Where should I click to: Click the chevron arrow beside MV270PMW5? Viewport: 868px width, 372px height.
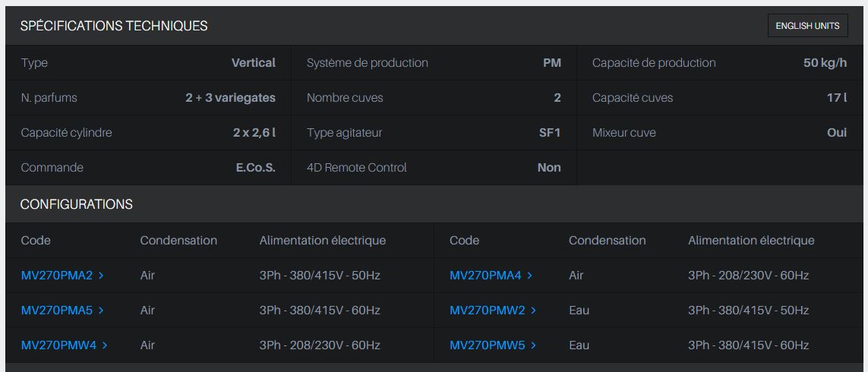click(534, 345)
